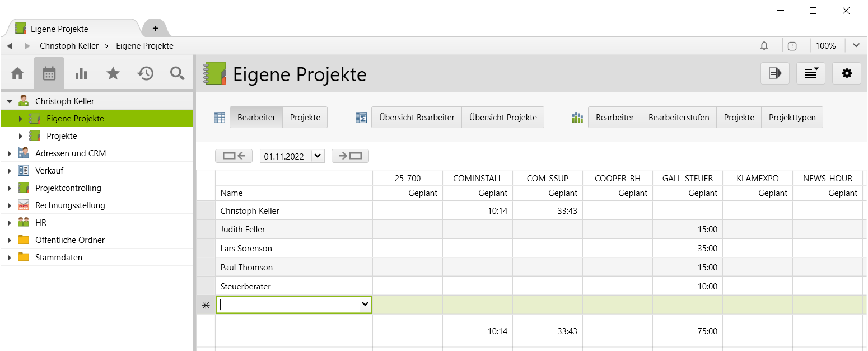Viewport: 868px width, 351px height.
Task: Switch to Übersicht Bearbeiter view
Action: (416, 118)
